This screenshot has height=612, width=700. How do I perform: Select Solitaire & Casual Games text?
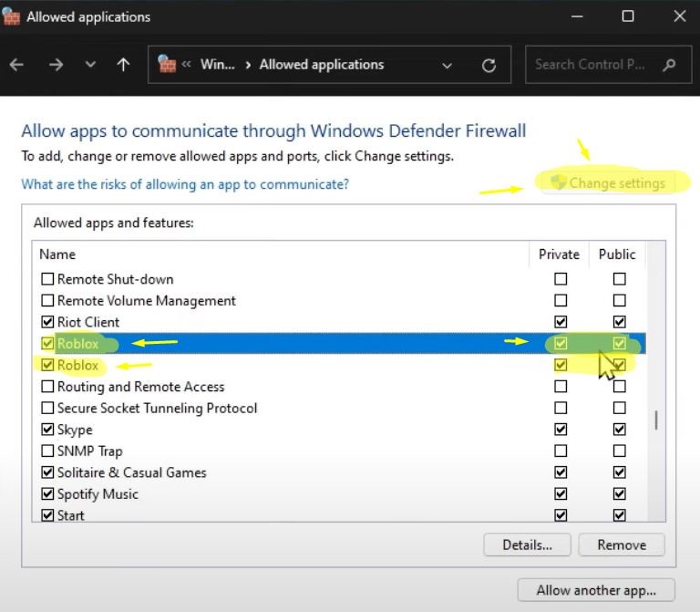point(131,472)
